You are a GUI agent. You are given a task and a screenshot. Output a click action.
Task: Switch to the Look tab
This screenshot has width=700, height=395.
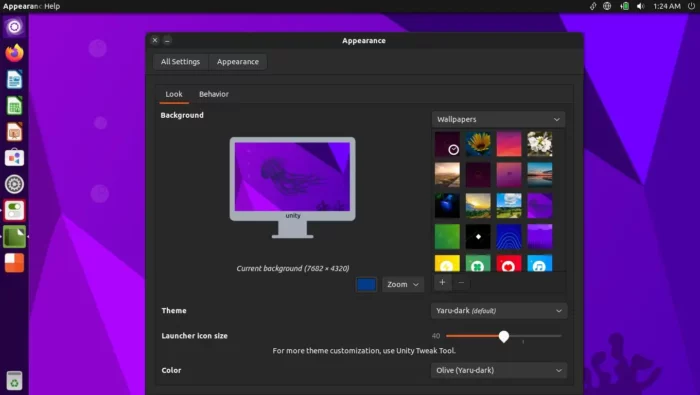[174, 94]
